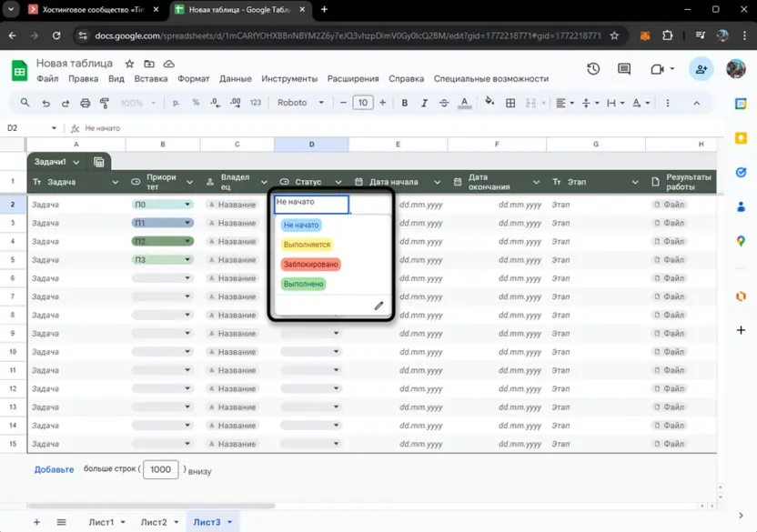The height and width of the screenshot is (532, 757).
Task: Add a new sheet
Action: click(x=36, y=522)
